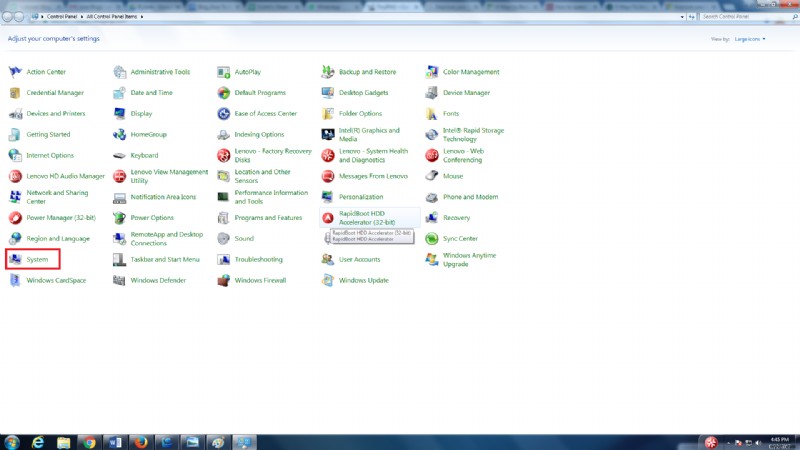Open the Sound speaker icon

[x=223, y=239]
